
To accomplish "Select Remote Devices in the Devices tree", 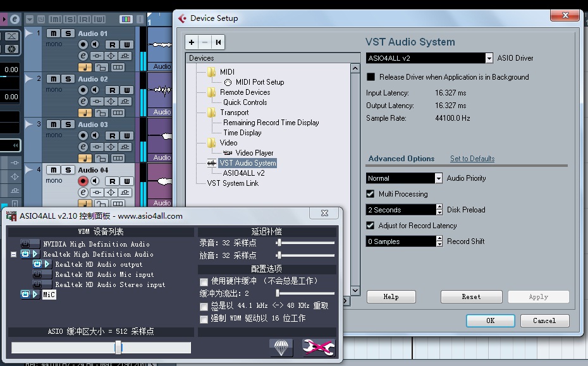I will (x=245, y=92).
